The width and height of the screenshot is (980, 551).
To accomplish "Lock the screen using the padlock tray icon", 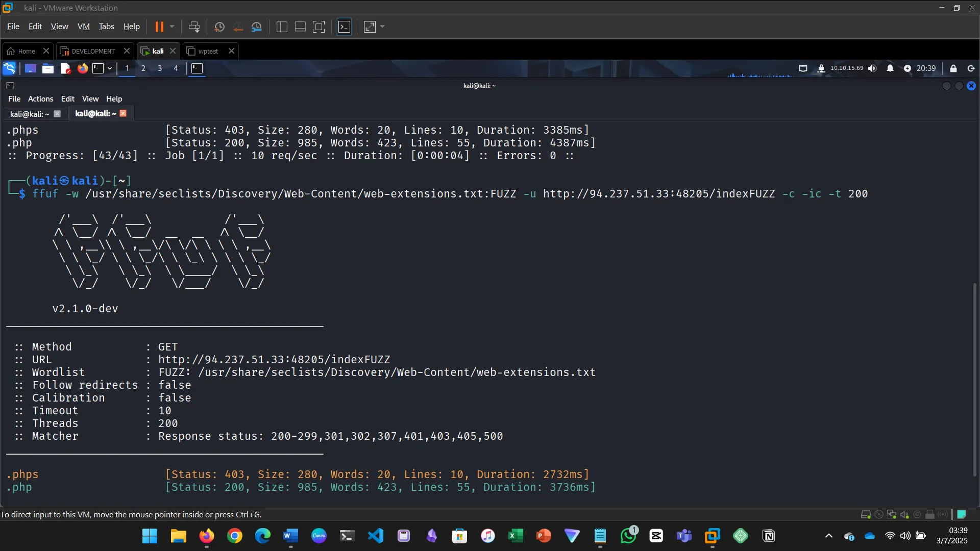I will click(x=953, y=68).
